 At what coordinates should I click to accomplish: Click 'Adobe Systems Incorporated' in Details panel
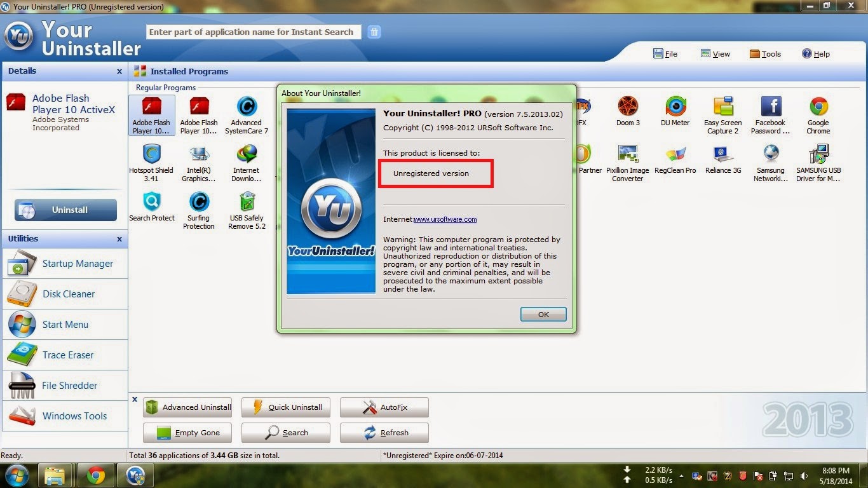tap(60, 123)
